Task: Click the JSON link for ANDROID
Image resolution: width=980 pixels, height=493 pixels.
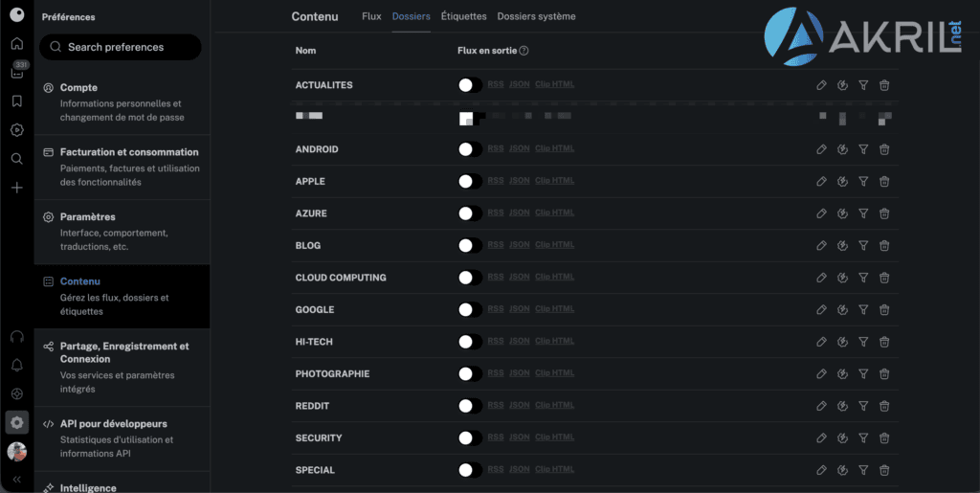Action: point(520,148)
